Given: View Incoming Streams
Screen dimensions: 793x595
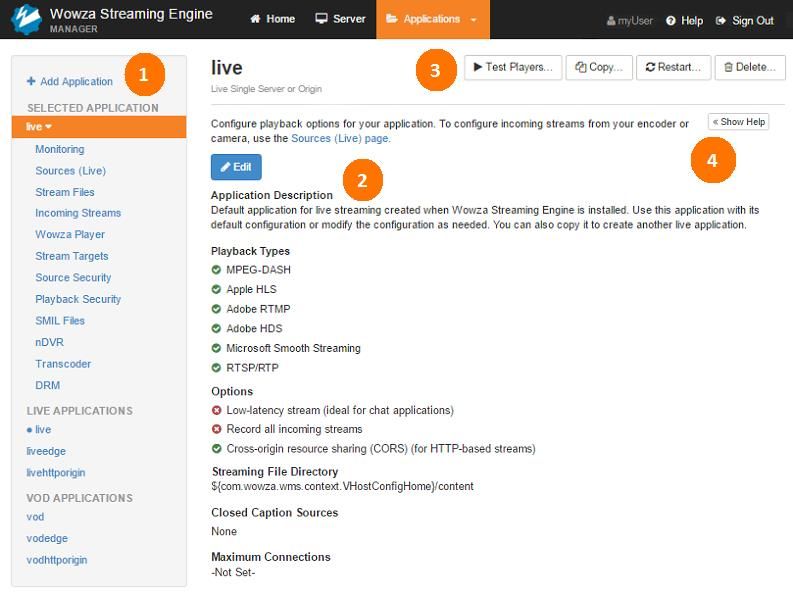Looking at the screenshot, I should pos(78,213).
